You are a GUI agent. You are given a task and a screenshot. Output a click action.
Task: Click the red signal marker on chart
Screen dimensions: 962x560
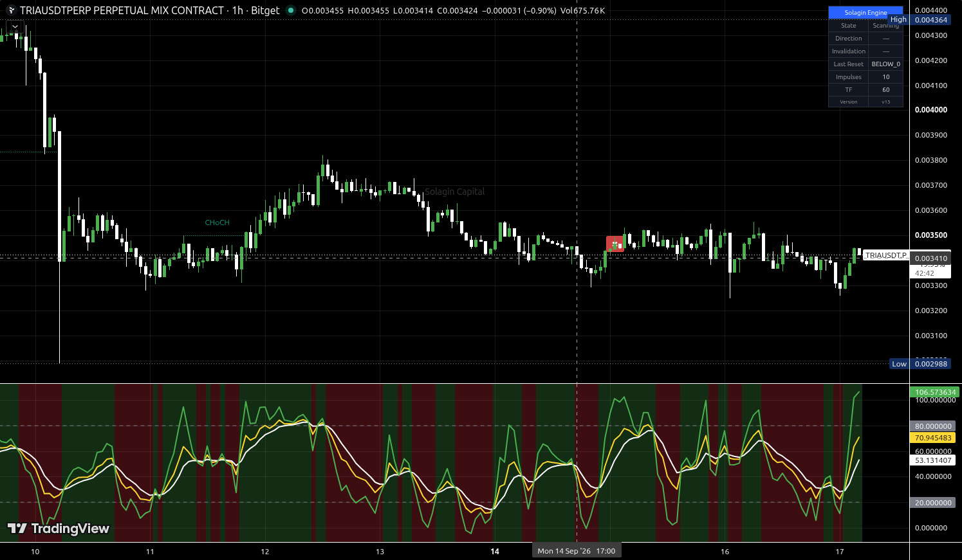pyautogui.click(x=615, y=244)
